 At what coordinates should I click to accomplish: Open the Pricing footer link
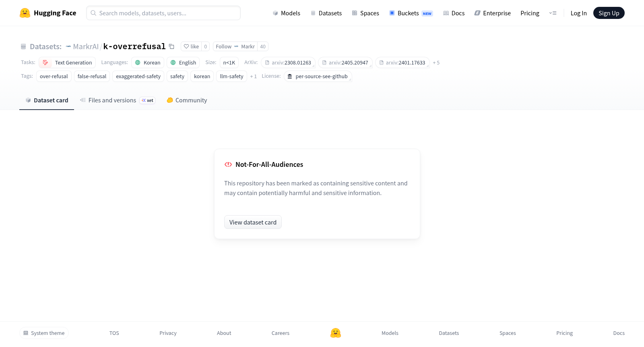(x=564, y=333)
